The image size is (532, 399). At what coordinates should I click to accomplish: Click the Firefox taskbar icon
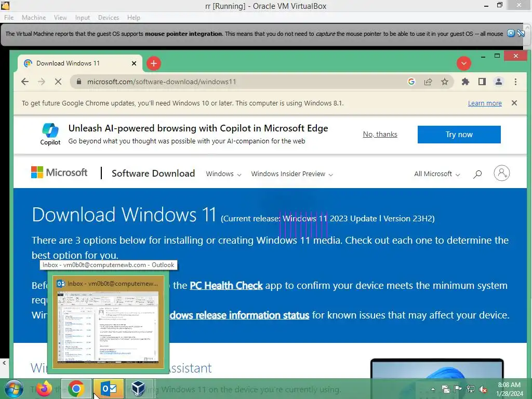point(45,389)
